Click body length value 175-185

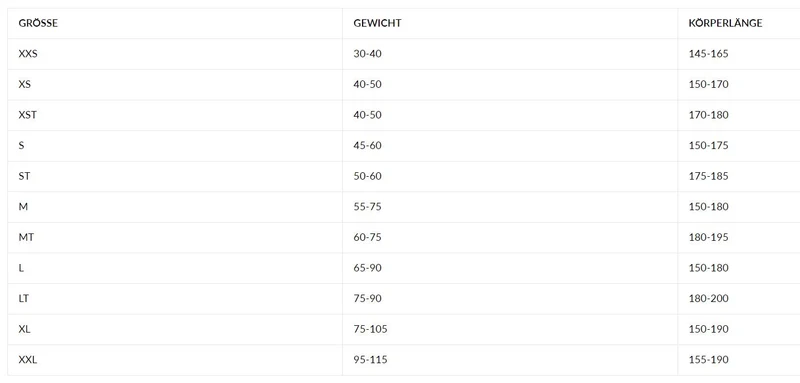tap(709, 176)
